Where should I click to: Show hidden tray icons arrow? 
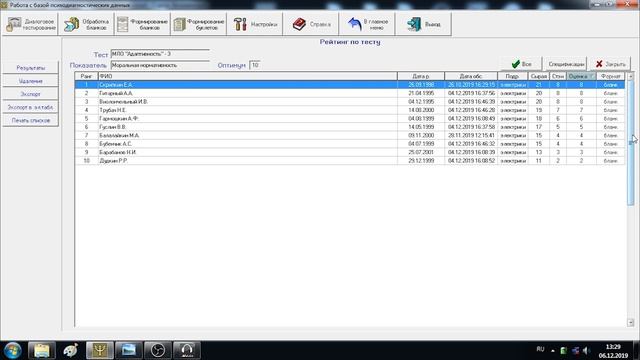tap(553, 350)
